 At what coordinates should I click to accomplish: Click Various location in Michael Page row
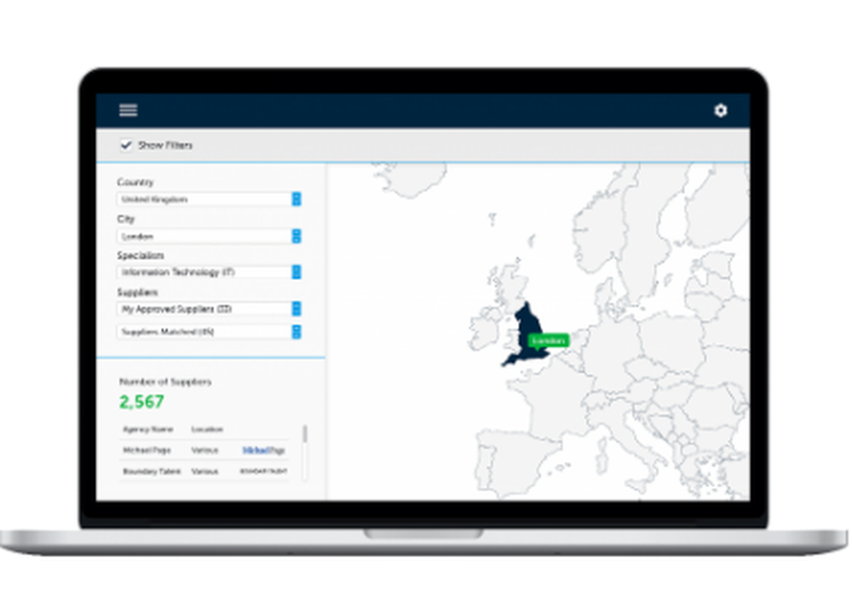pos(204,451)
